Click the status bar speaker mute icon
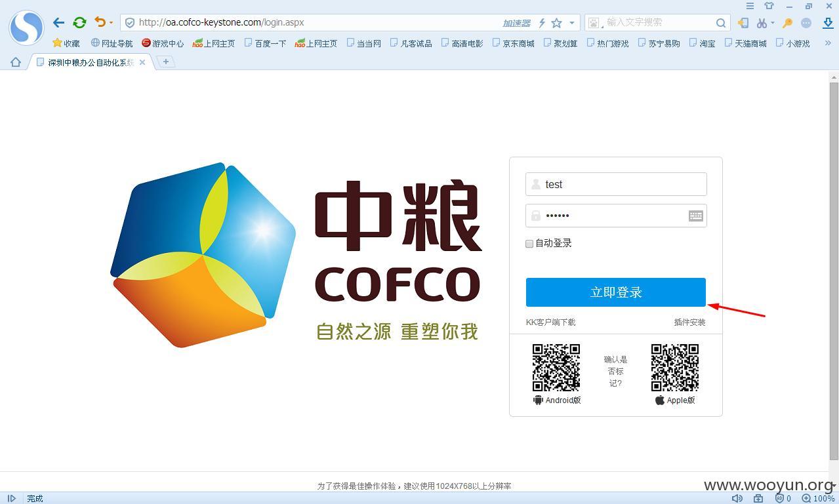Image resolution: width=839 pixels, height=504 pixels. coord(737,498)
